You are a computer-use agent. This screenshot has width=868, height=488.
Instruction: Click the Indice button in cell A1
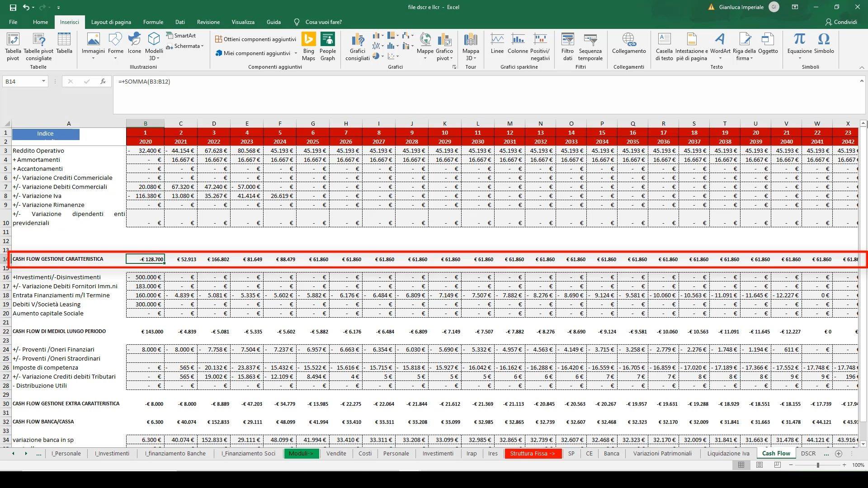[x=46, y=134]
